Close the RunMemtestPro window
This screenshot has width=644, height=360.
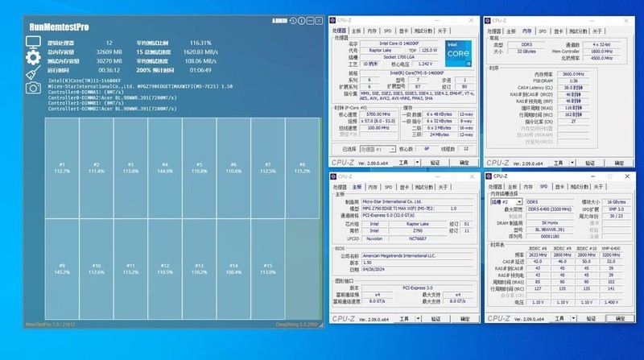click(319, 21)
